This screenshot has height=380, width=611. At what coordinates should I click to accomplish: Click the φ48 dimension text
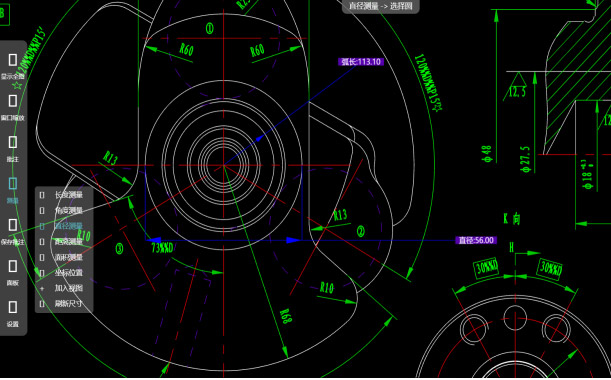pyautogui.click(x=487, y=154)
